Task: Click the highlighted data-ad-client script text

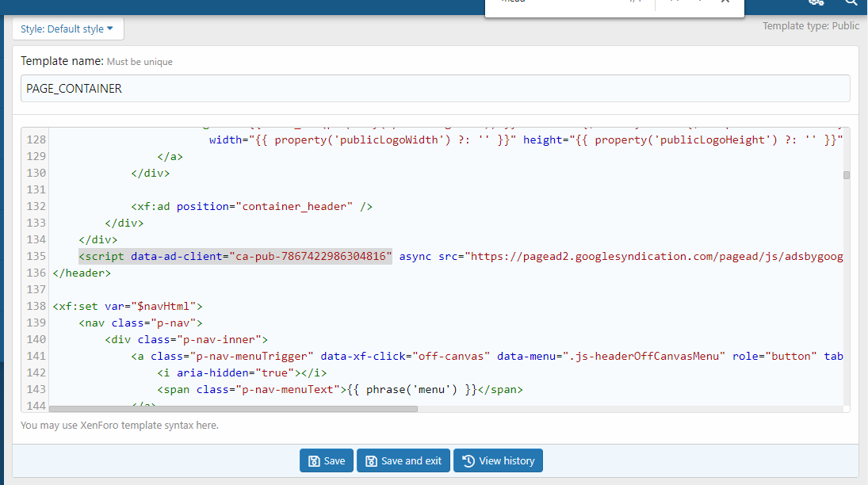Action: (235, 256)
